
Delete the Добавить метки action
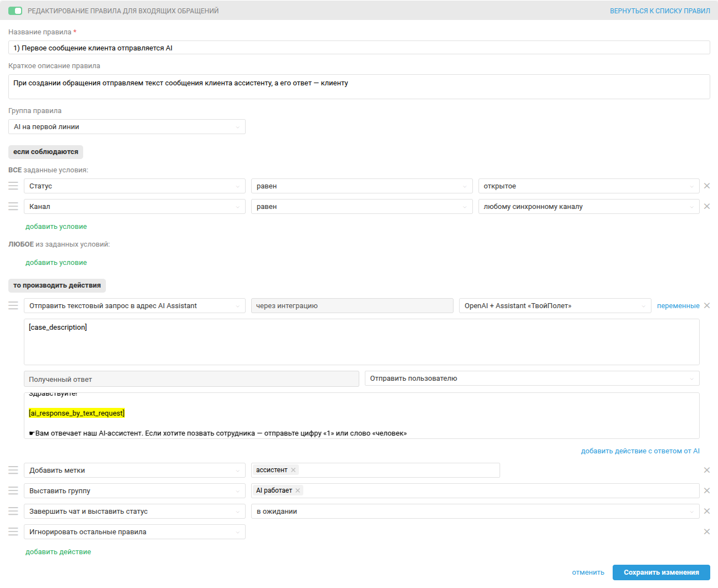[x=706, y=471]
